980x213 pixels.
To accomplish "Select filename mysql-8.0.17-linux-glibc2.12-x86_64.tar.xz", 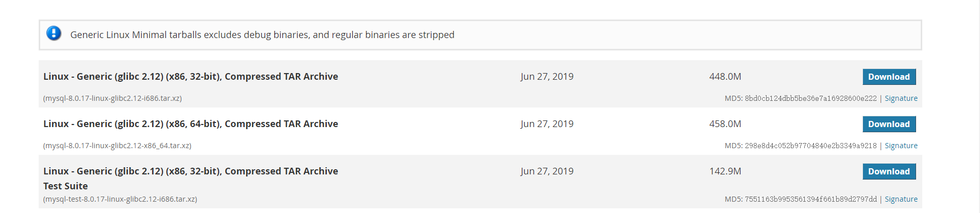I will point(117,146).
